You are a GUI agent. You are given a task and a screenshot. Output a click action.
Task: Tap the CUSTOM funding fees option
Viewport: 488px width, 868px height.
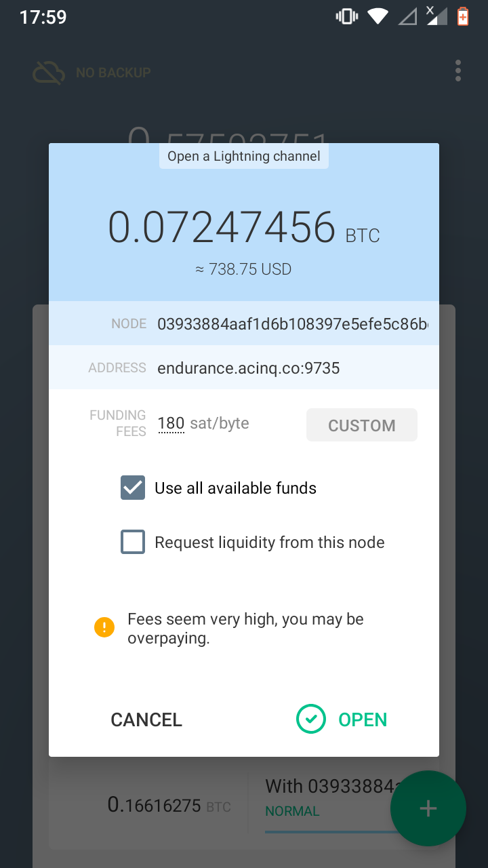click(361, 425)
